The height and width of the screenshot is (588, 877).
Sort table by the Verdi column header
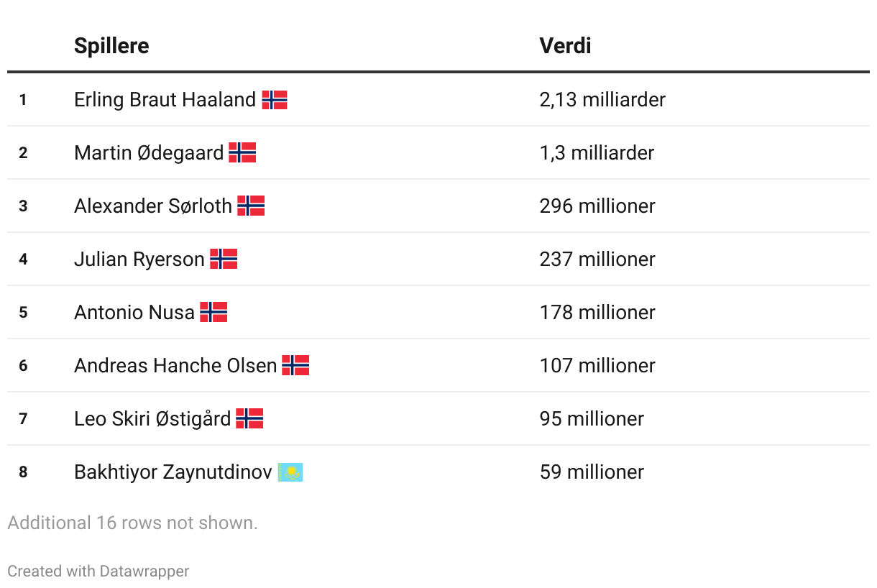coord(565,46)
